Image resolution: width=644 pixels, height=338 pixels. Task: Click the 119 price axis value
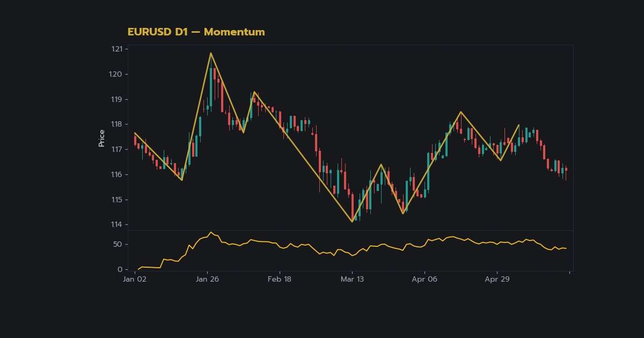coord(117,99)
